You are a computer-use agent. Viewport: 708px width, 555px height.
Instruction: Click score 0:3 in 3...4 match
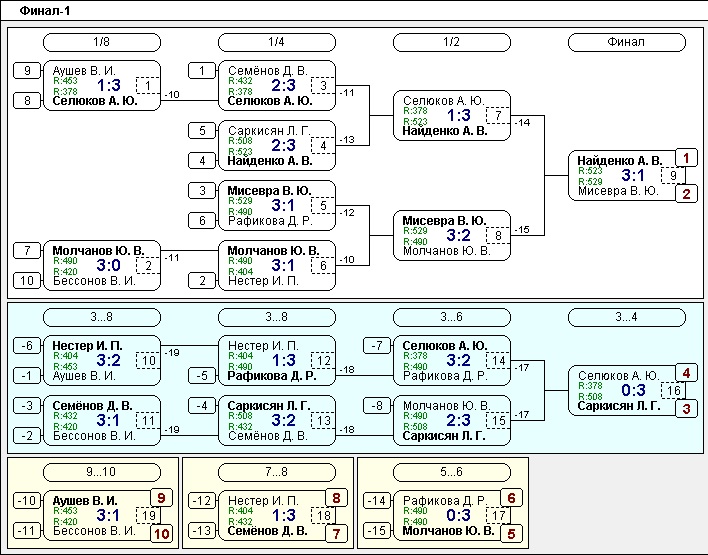633,390
